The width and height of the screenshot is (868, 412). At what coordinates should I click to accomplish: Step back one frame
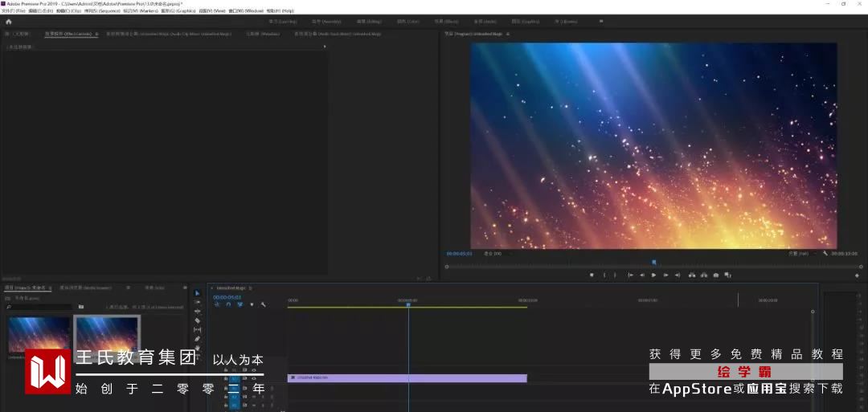[642, 275]
